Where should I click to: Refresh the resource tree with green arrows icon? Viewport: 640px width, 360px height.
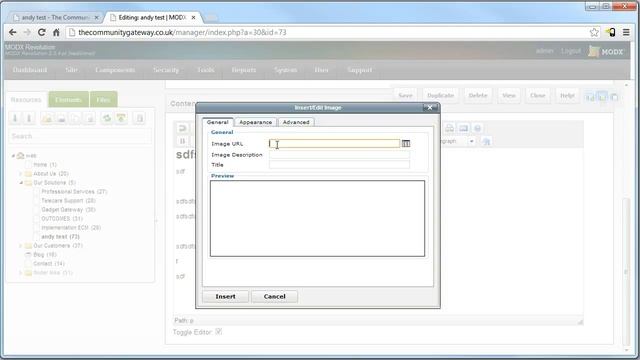[107, 118]
